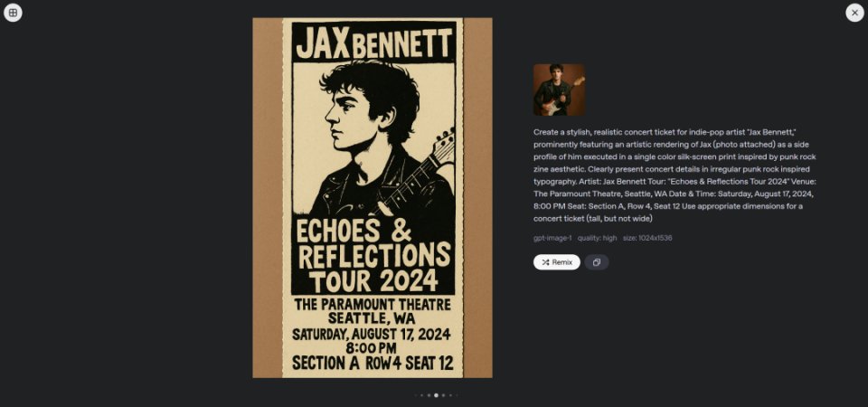Click the 'quality: high' label
868x407 pixels.
click(596, 238)
